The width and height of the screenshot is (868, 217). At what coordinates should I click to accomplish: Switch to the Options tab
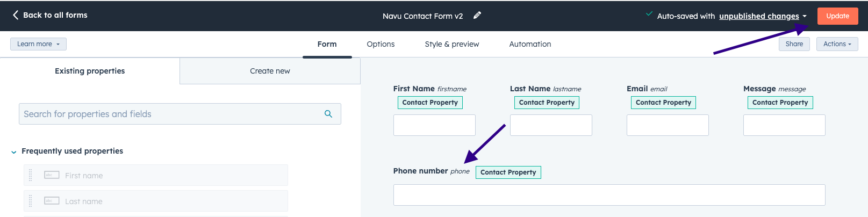point(381,44)
